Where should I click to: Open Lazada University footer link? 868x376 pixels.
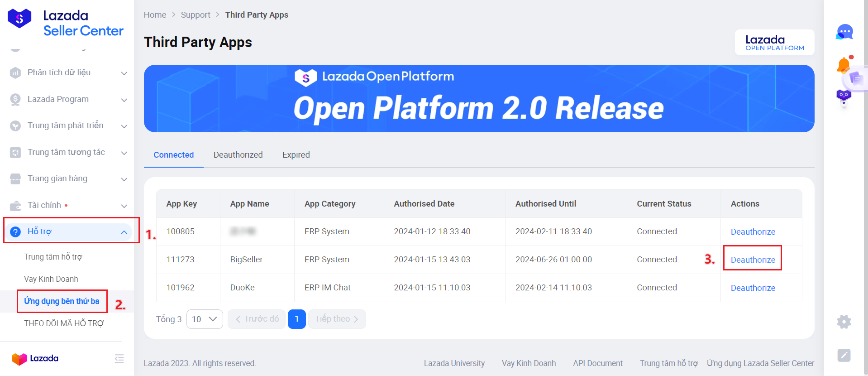(454, 363)
